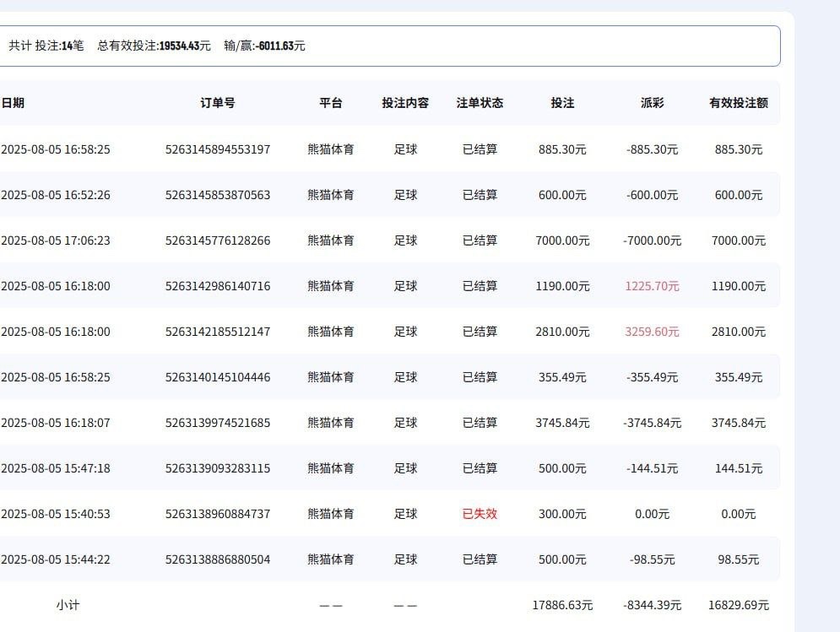Click the red 已失效 status label
The height and width of the screenshot is (632, 840).
click(x=479, y=513)
